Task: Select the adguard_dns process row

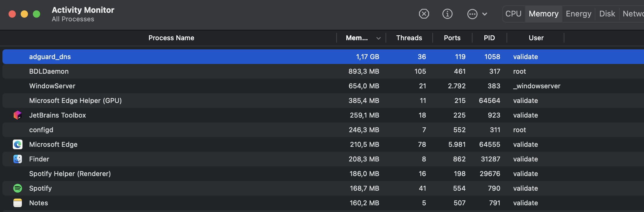Action: click(323, 57)
